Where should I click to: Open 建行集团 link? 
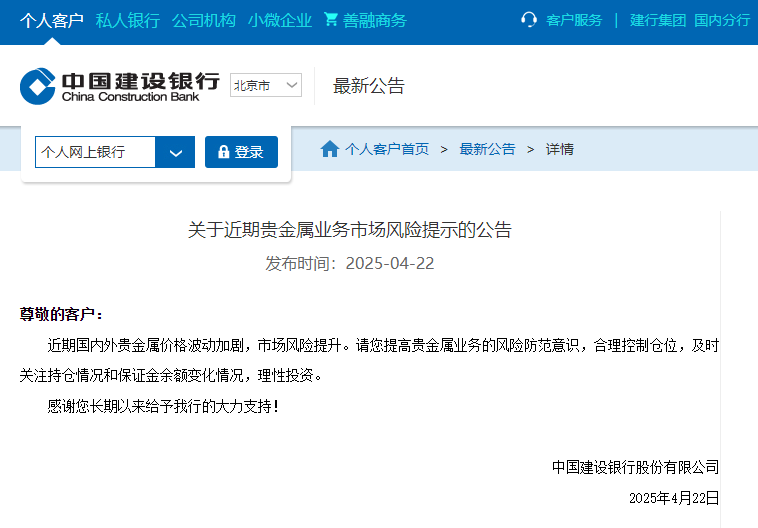658,20
